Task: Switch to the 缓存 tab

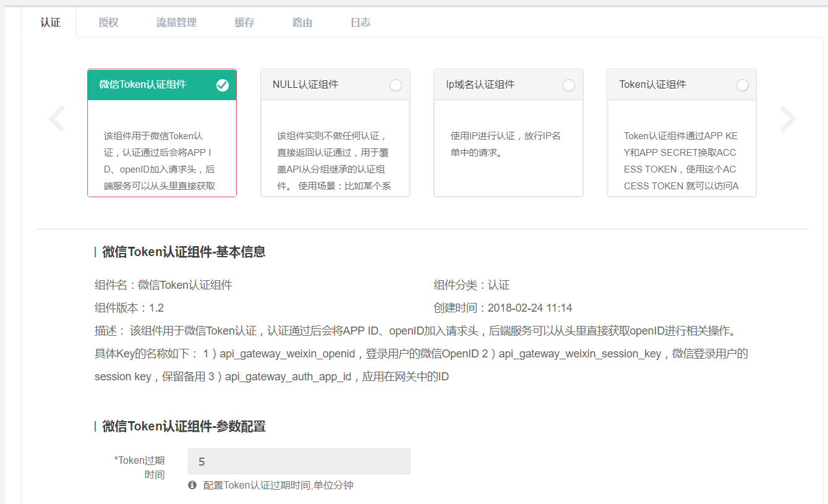Action: 244,23
